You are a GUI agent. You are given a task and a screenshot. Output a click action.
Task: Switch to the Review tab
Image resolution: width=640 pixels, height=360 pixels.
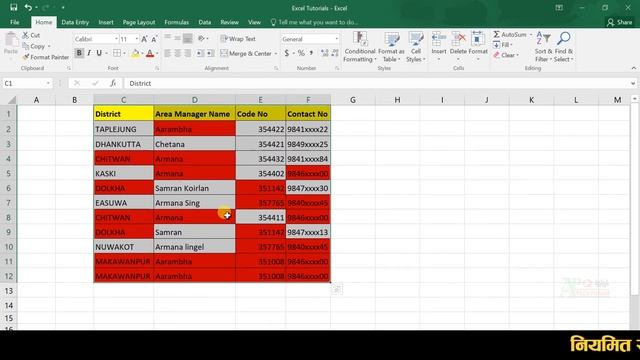[229, 22]
